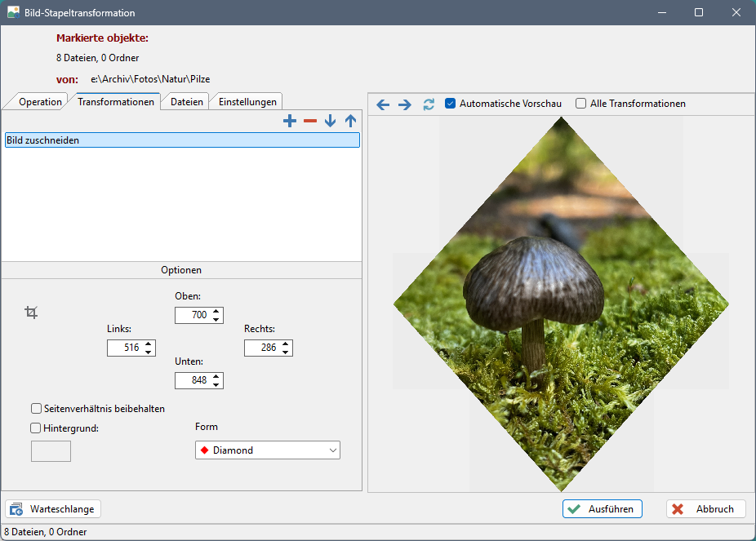The width and height of the screenshot is (756, 541).
Task: Refresh the preview with reload icon
Action: pos(429,104)
